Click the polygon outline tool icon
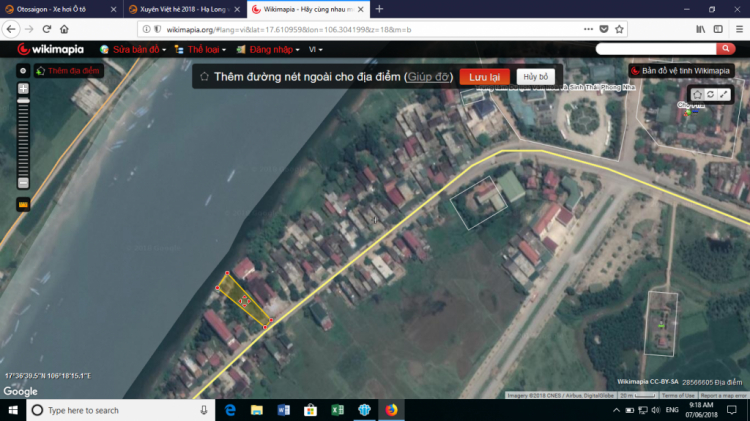This screenshot has height=421, width=750. point(697,94)
